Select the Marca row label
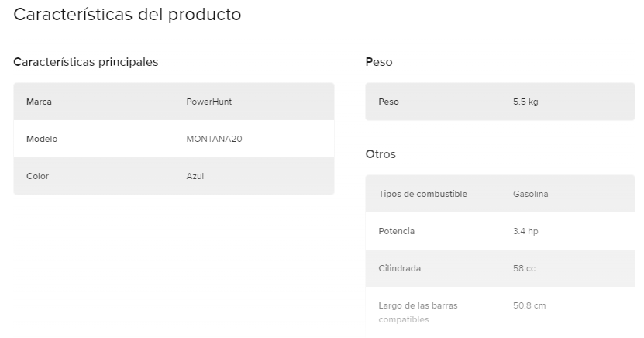 (x=39, y=102)
